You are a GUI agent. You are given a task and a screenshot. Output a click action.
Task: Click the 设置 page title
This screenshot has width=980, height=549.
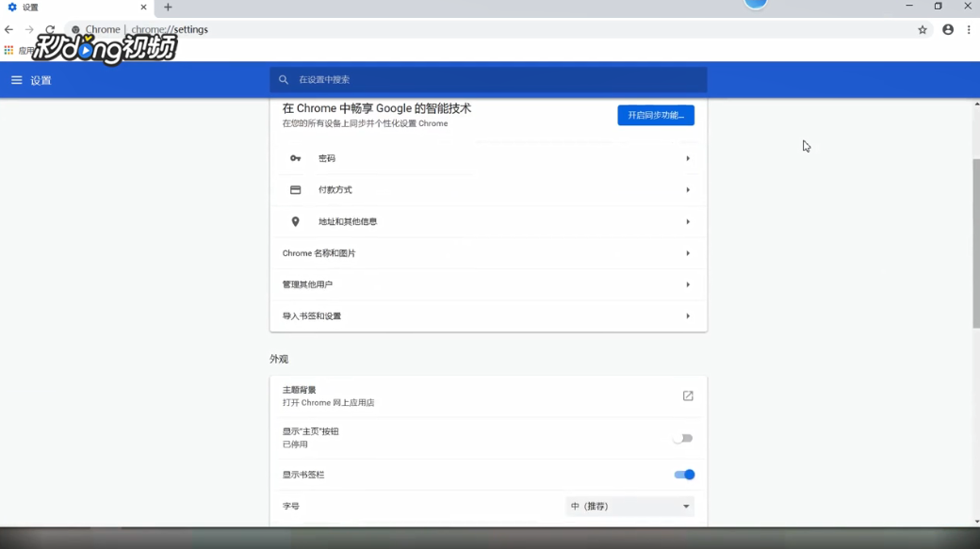click(41, 81)
